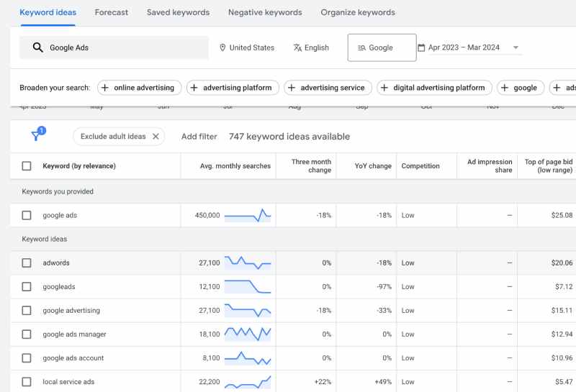
Task: Click the search magnifier icon
Action: click(x=38, y=47)
